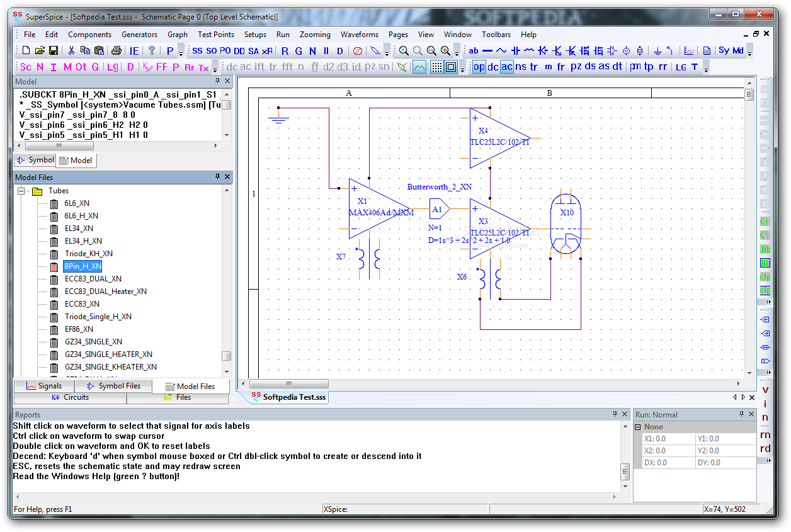Image resolution: width=791 pixels, height=532 pixels.
Task: Toggle the ac analysis button
Action: [x=507, y=67]
